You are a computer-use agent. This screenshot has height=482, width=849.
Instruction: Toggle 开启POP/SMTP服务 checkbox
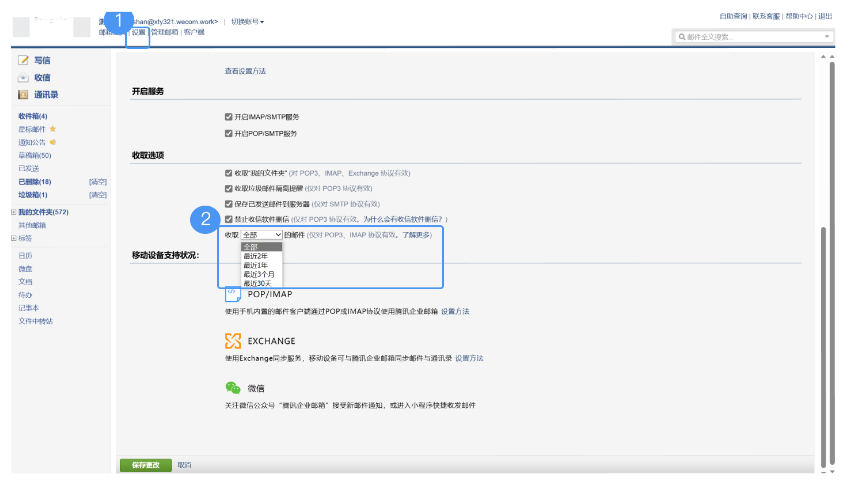click(x=229, y=133)
